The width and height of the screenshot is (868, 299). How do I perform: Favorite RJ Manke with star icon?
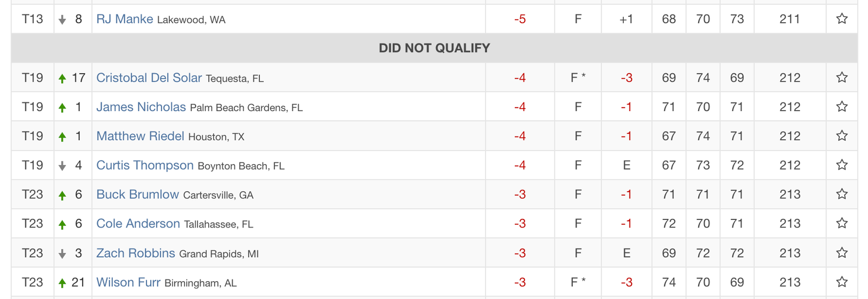click(x=841, y=19)
